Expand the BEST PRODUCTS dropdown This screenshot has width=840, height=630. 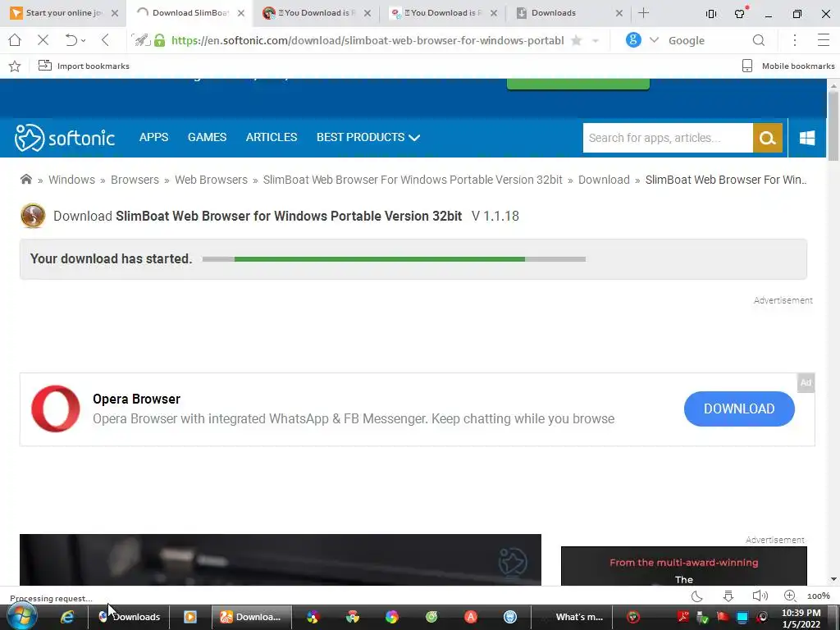click(x=368, y=137)
